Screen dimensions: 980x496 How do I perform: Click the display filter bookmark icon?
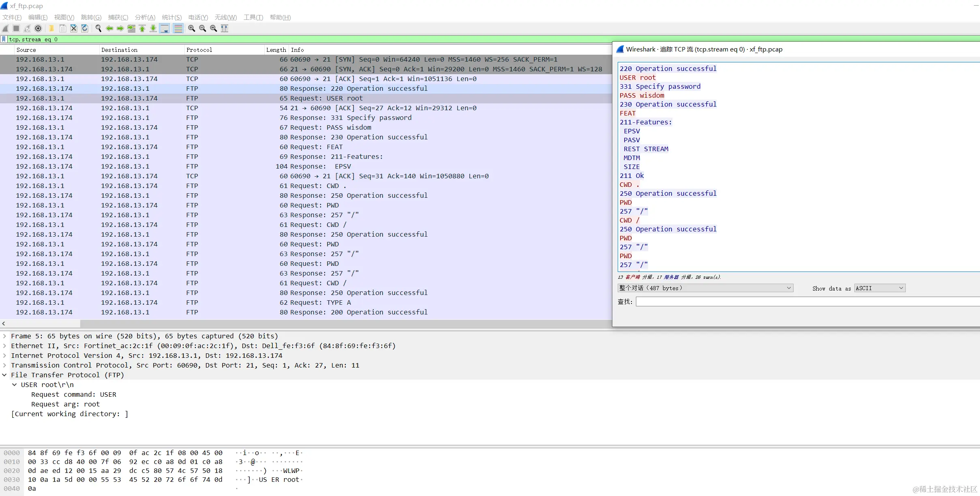4,39
